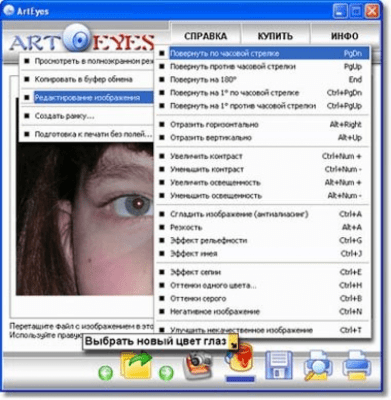
Task: Open Редактирование изображения submenu
Action: point(87,98)
